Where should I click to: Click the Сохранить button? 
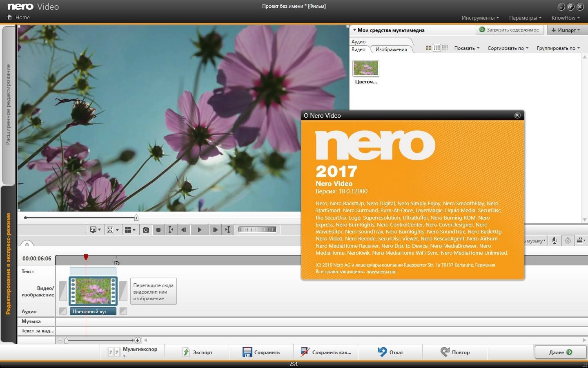[261, 352]
